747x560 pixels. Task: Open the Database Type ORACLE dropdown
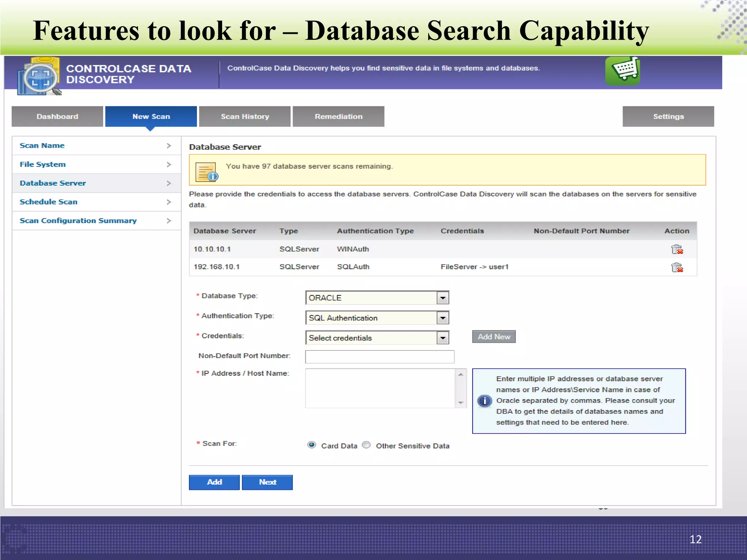[x=377, y=298]
